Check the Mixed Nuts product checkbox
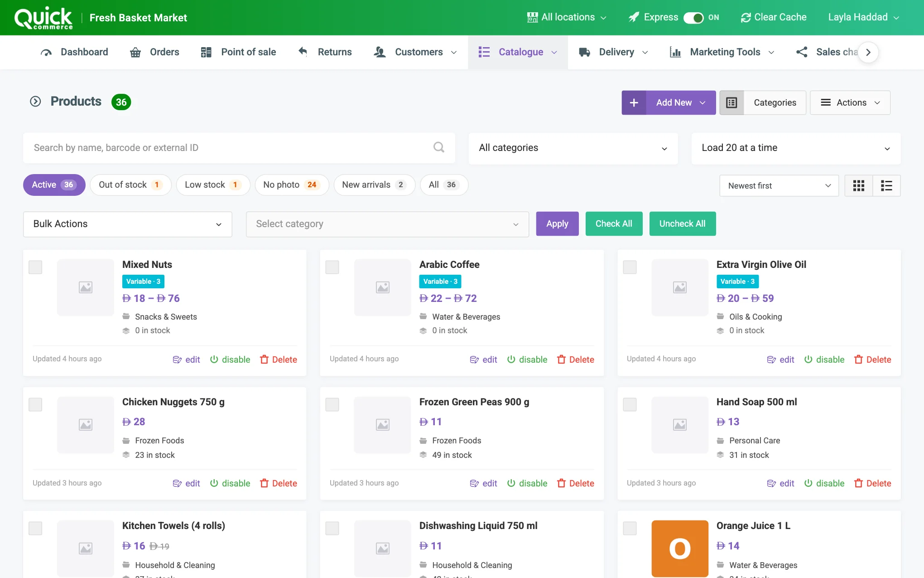924x578 pixels. 35,267
